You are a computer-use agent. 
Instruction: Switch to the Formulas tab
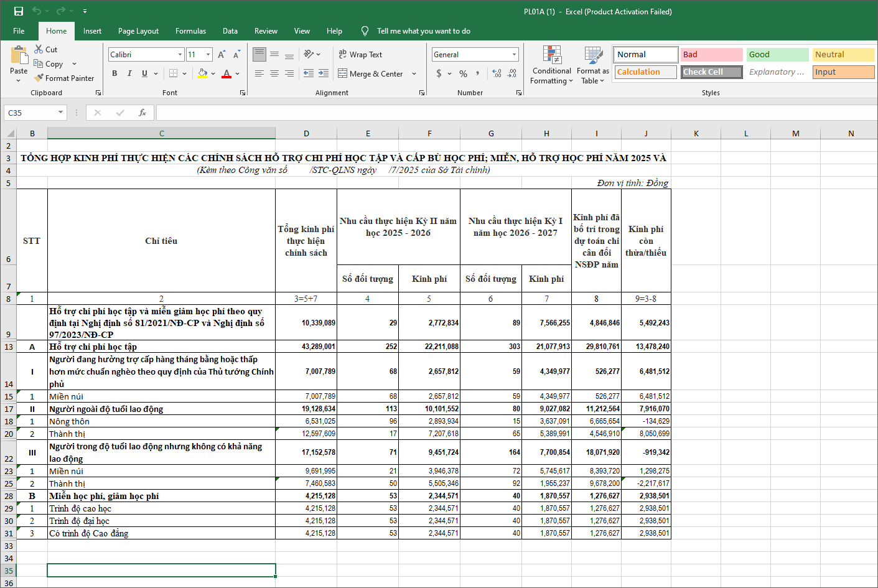[190, 31]
